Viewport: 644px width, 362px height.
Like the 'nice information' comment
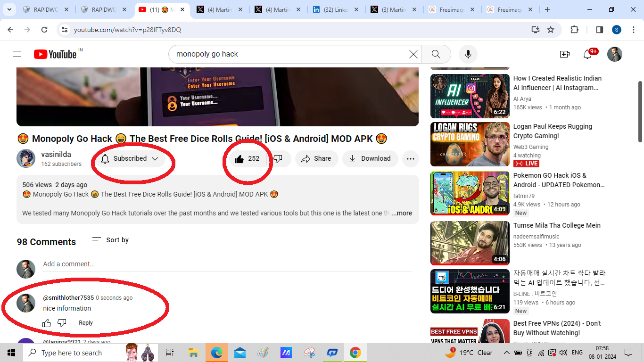(x=47, y=323)
